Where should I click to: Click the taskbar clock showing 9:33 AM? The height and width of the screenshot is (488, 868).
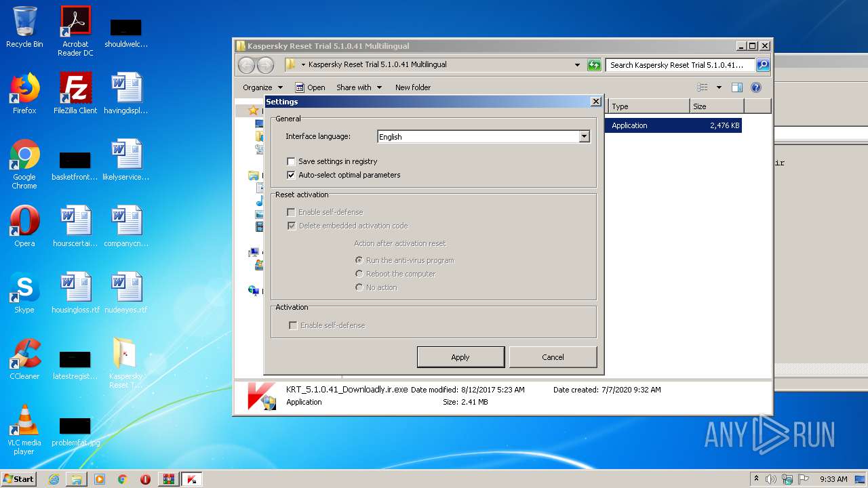click(833, 479)
